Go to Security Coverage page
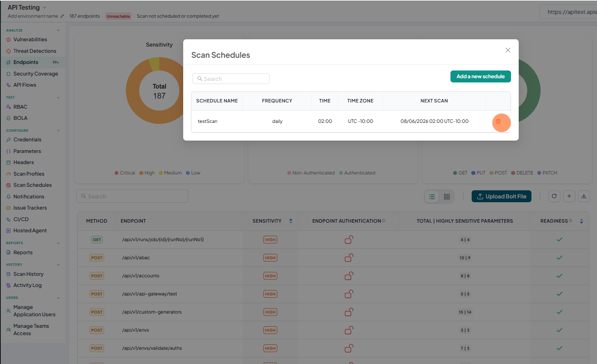 pyautogui.click(x=35, y=74)
